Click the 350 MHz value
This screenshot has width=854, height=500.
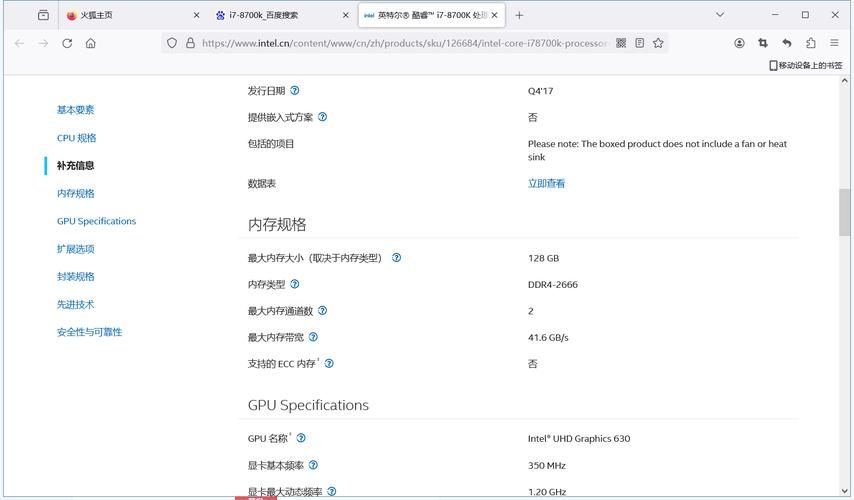[x=547, y=466]
